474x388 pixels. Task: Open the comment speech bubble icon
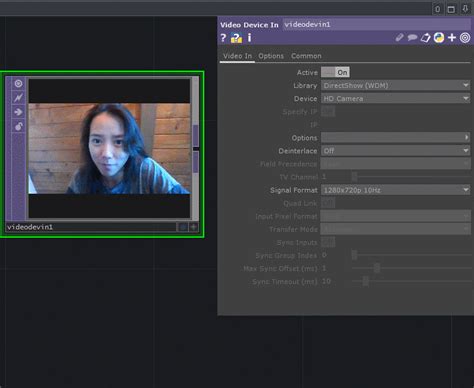[412, 38]
